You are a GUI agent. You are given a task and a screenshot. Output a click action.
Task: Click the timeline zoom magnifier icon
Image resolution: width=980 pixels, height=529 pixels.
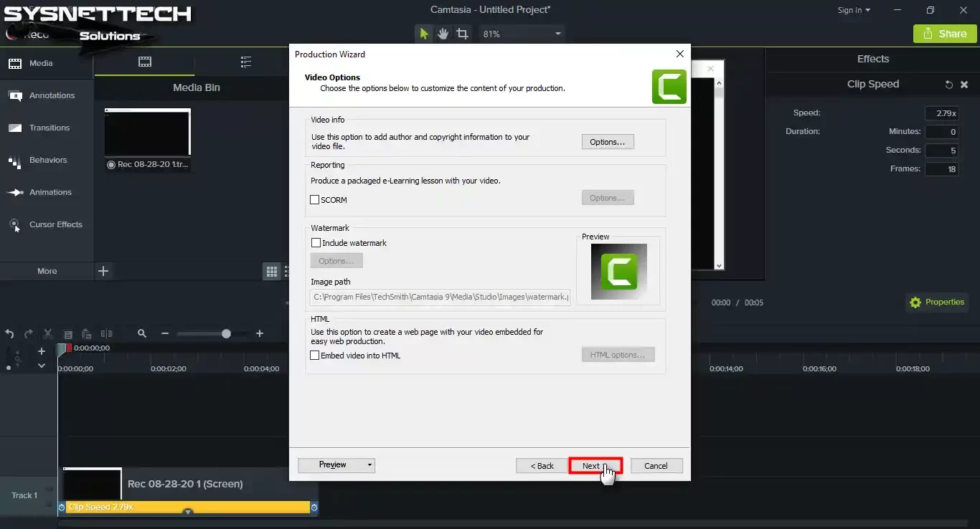[x=142, y=333]
